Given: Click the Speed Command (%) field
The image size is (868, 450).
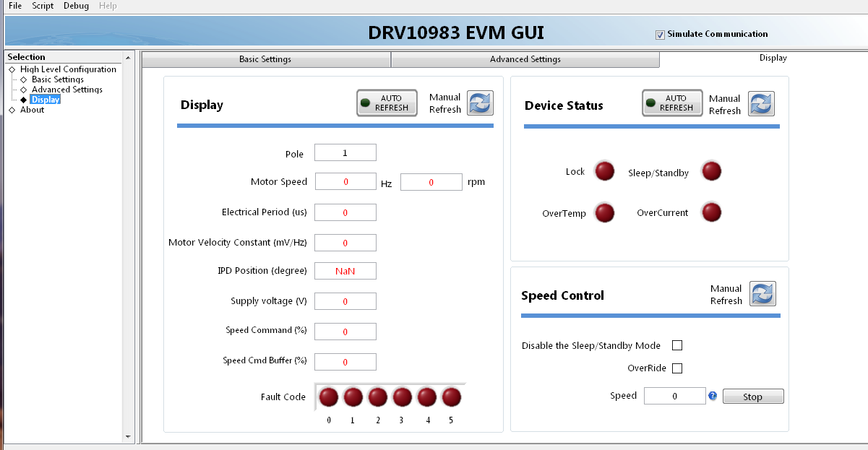Looking at the screenshot, I should pos(345,332).
